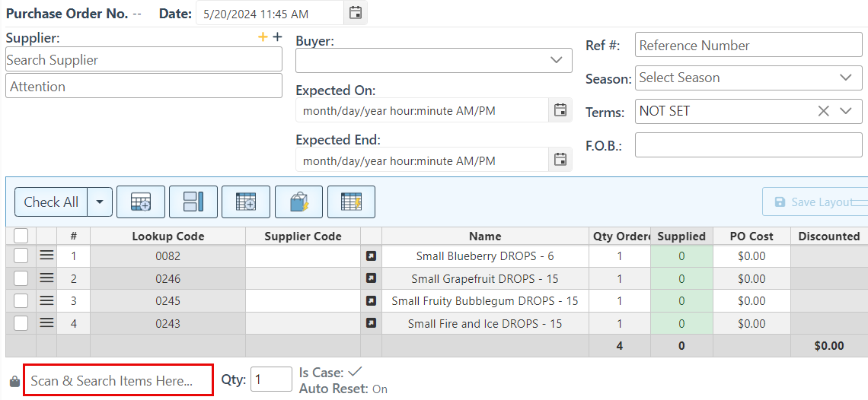The width and height of the screenshot is (868, 400).
Task: Check the box for row 2
Action: click(x=21, y=278)
